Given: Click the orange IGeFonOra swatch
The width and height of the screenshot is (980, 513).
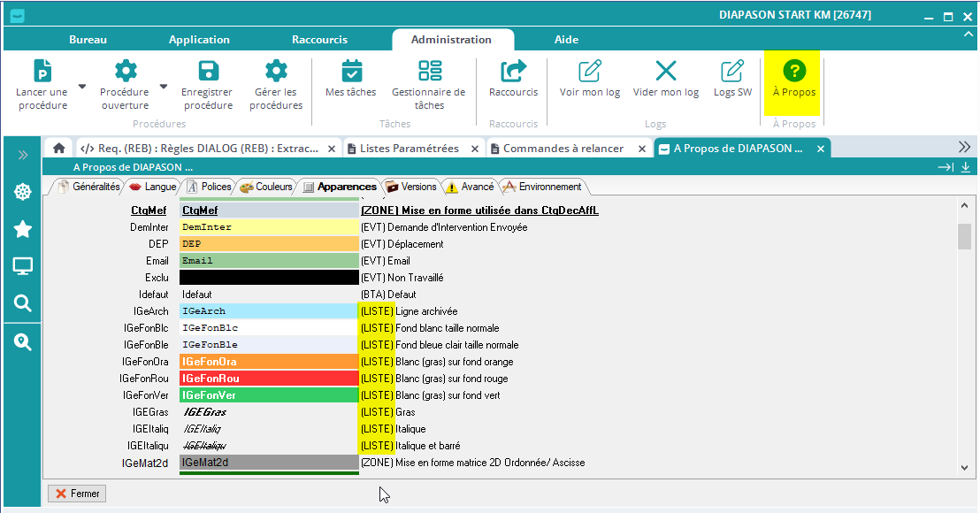Looking at the screenshot, I should (x=269, y=362).
